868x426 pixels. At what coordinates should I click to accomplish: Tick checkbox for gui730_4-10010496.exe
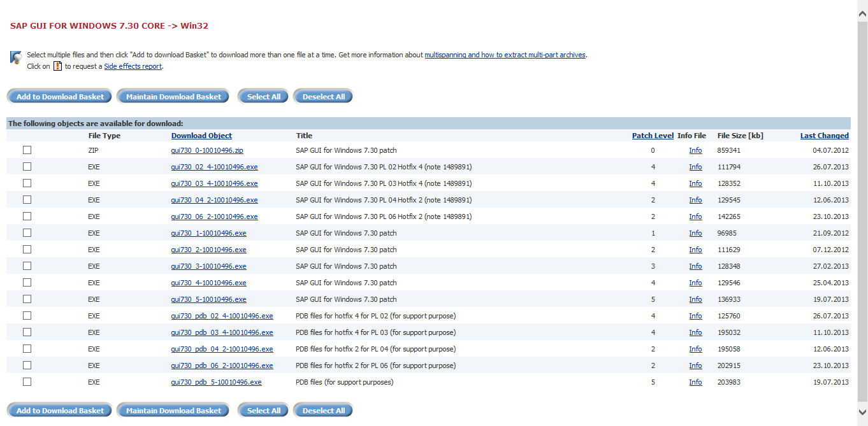[x=27, y=283]
